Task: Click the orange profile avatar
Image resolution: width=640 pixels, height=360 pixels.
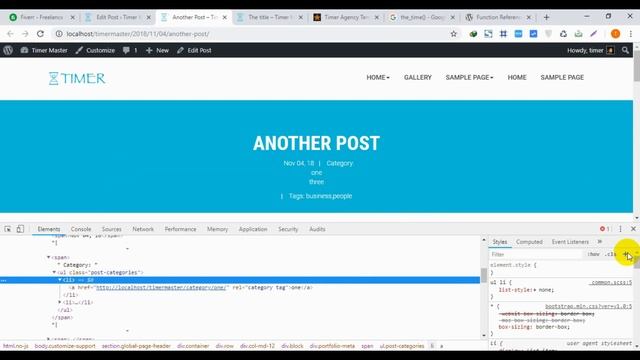Action: pos(616,34)
